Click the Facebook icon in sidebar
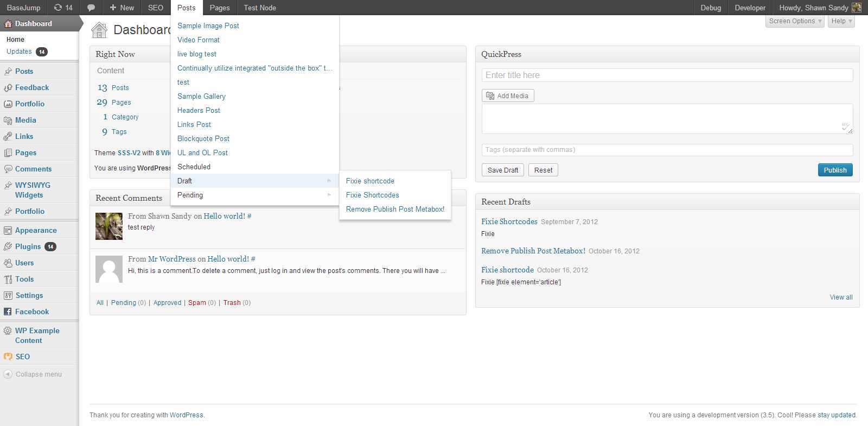Image resolution: width=868 pixels, height=426 pixels. 8,311
